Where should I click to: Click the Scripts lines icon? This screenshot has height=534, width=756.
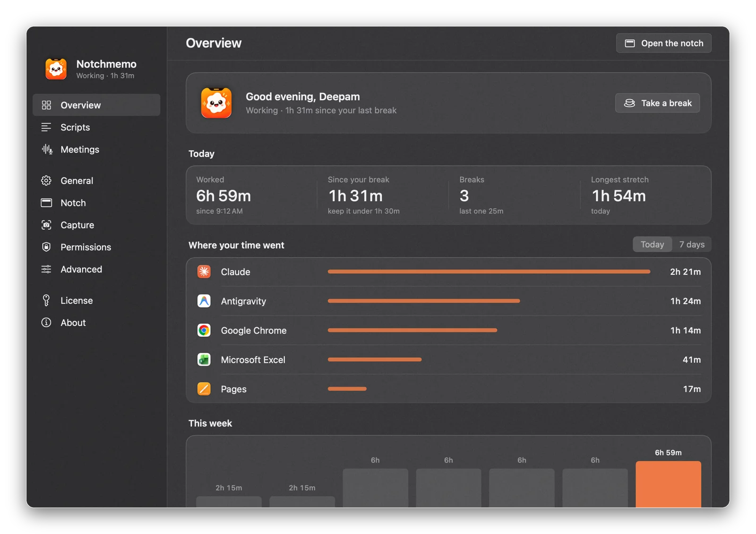(x=46, y=127)
